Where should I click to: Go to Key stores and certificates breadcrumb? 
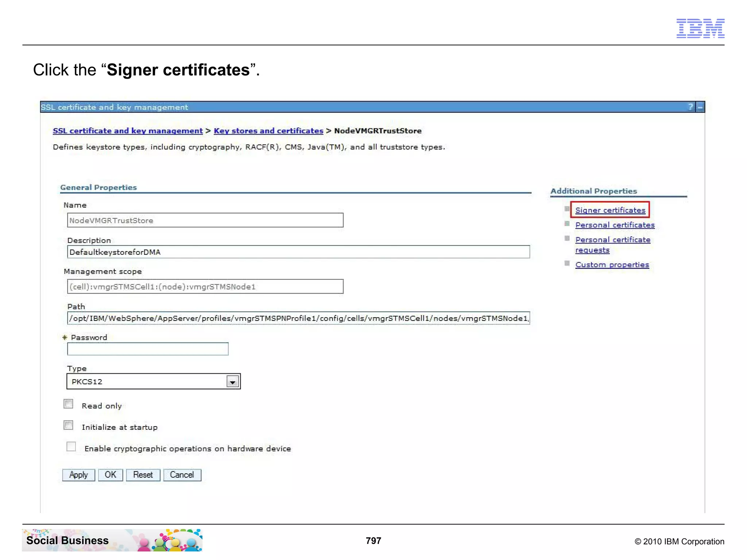coord(268,131)
